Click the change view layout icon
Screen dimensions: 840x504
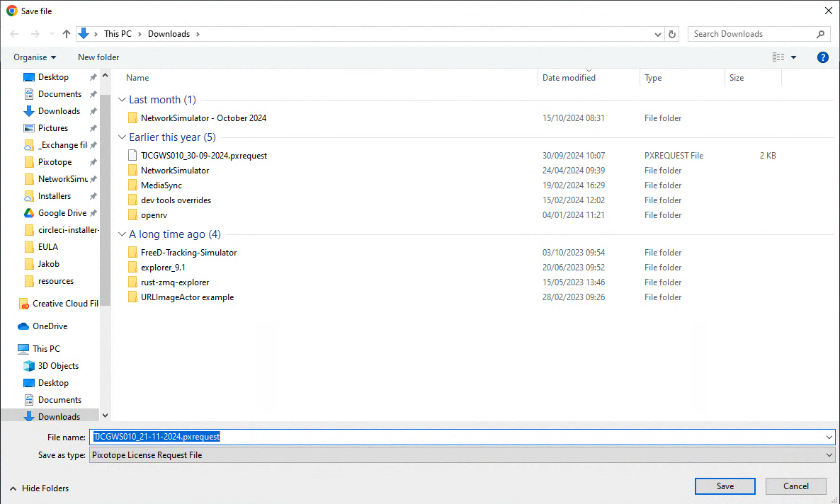pyautogui.click(x=778, y=57)
